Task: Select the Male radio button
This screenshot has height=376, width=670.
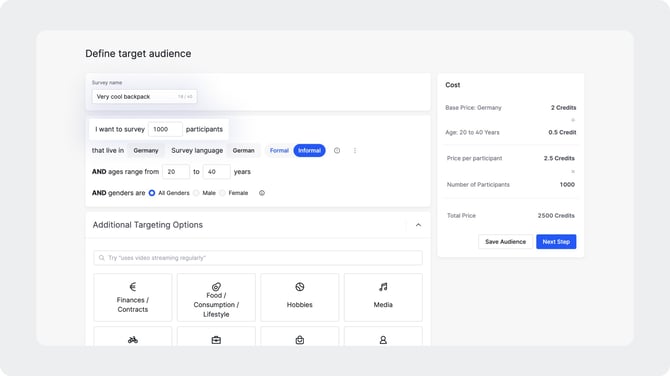Action: click(x=196, y=193)
